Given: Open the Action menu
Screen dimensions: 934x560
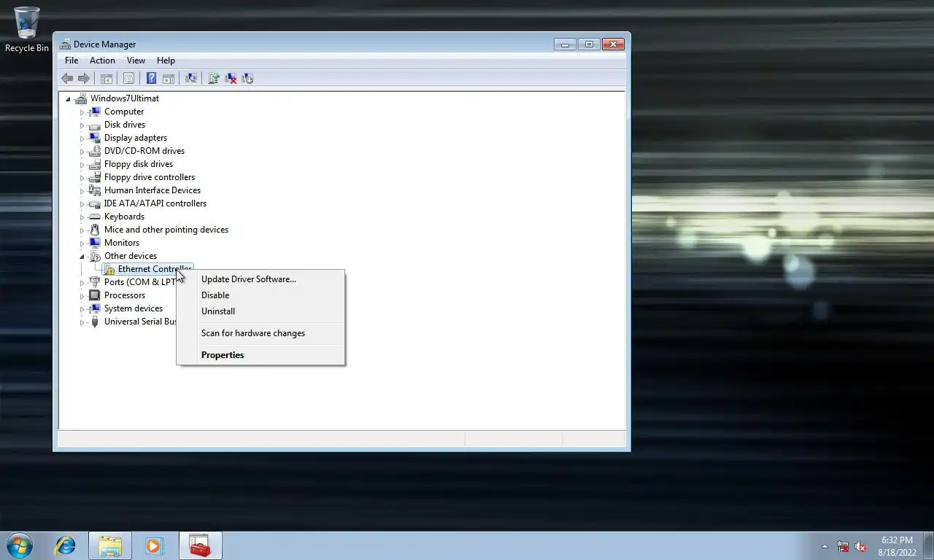Looking at the screenshot, I should [x=102, y=61].
